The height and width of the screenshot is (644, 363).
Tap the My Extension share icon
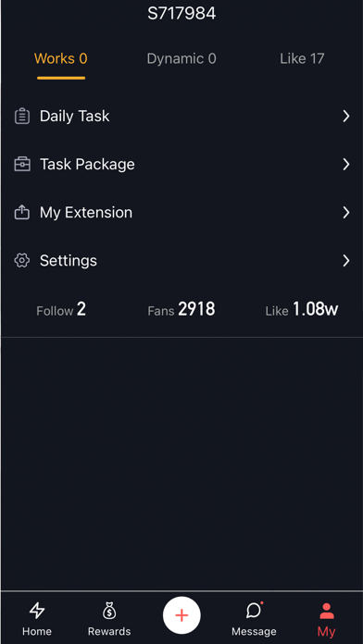coord(22,212)
